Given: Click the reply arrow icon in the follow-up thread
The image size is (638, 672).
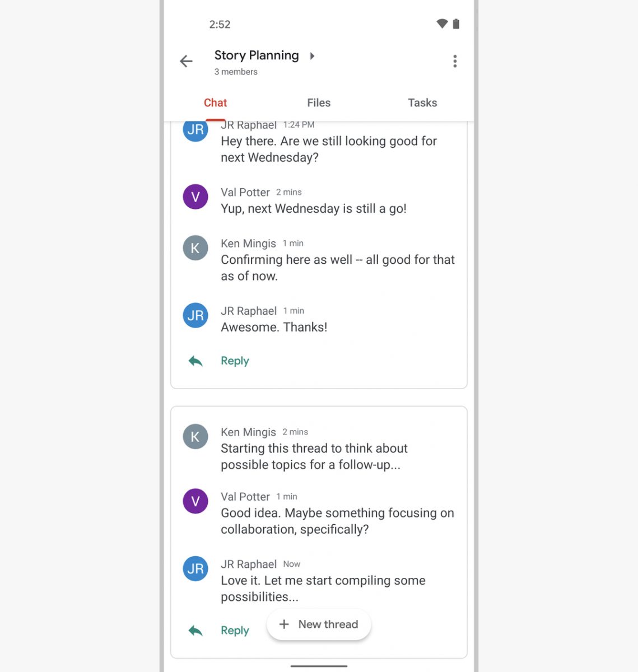Looking at the screenshot, I should tap(195, 631).
